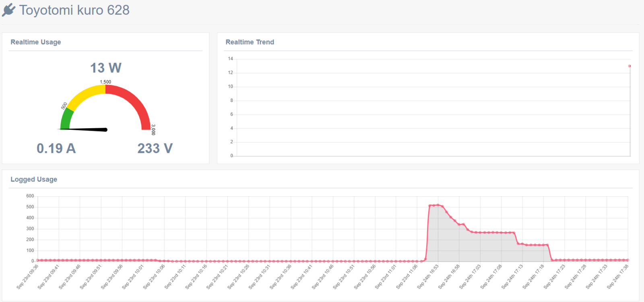Click the 8 label on Realtime Trend axis
Image resolution: width=644 pixels, height=302 pixels.
pos(231,101)
